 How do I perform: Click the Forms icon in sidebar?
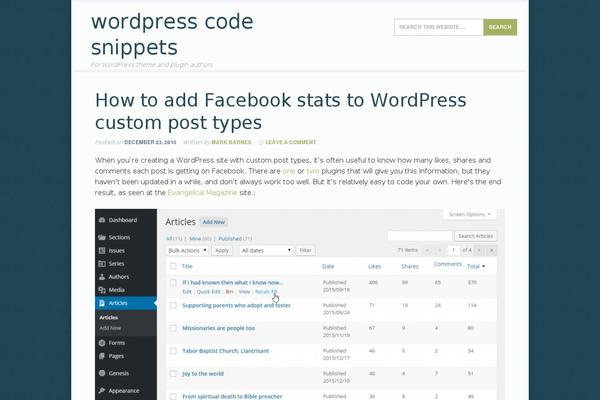tap(102, 343)
